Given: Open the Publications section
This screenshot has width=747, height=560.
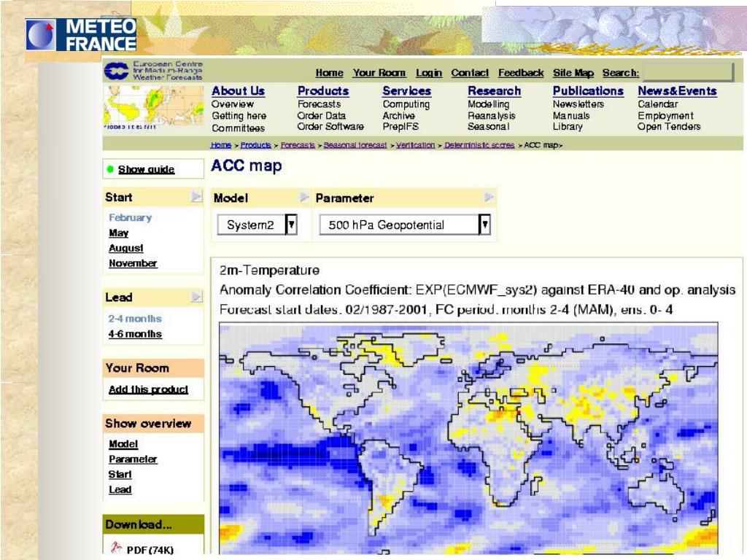Looking at the screenshot, I should pyautogui.click(x=588, y=91).
